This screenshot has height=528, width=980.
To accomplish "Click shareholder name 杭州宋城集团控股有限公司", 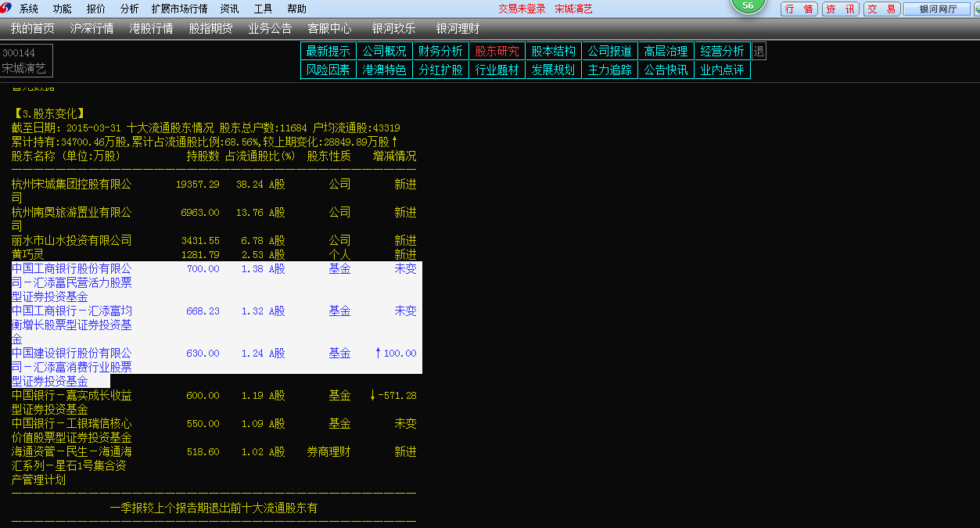I will pyautogui.click(x=72, y=191).
